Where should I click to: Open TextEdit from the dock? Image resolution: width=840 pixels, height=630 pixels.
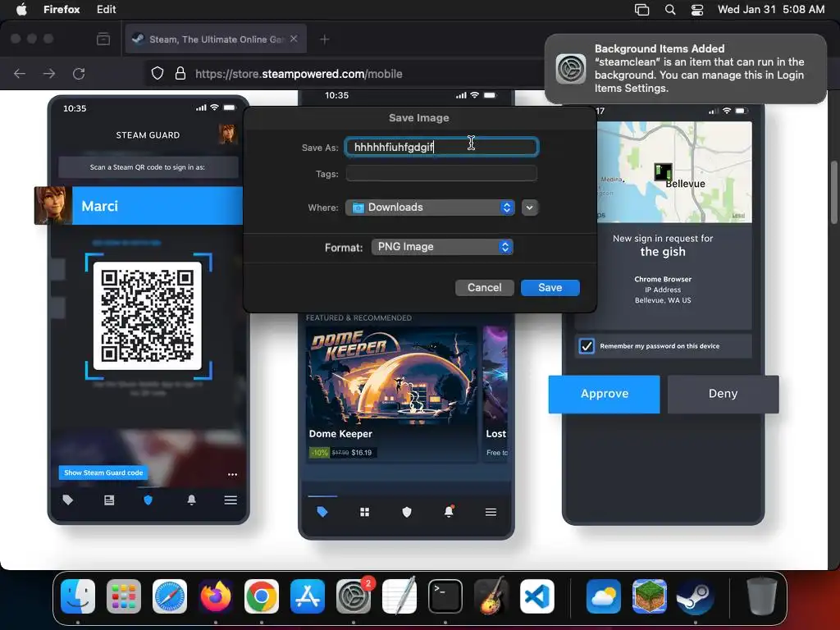point(399,596)
